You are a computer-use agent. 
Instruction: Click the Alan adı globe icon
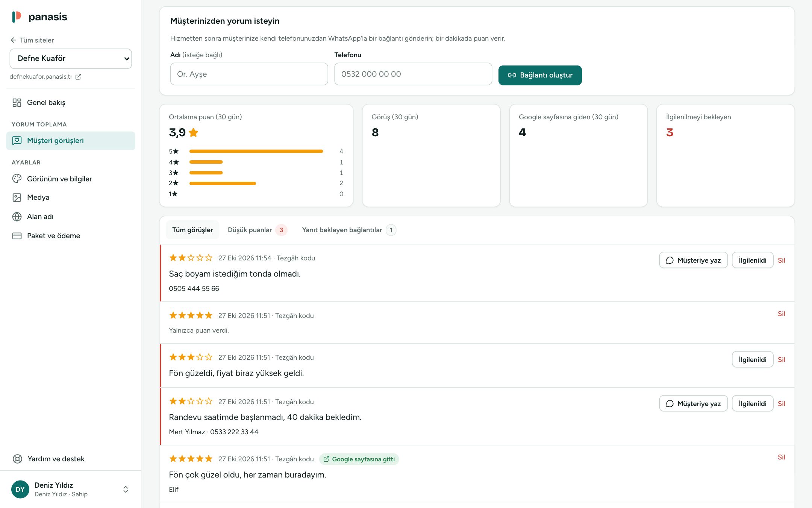point(17,217)
